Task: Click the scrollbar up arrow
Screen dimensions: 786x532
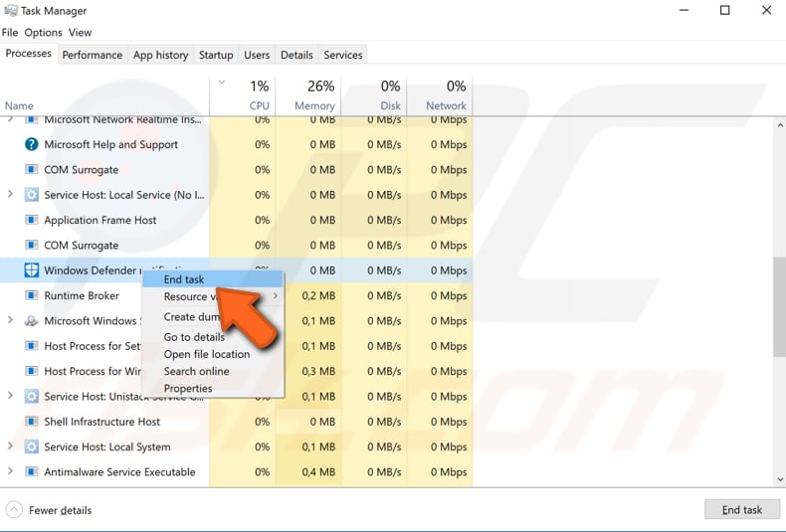Action: tap(780, 125)
